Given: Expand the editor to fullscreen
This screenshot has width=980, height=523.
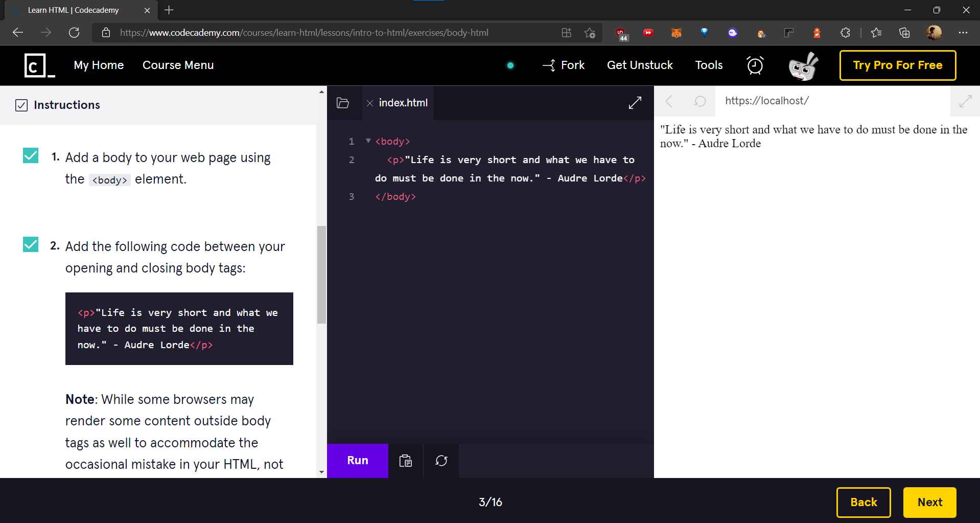Looking at the screenshot, I should point(635,102).
